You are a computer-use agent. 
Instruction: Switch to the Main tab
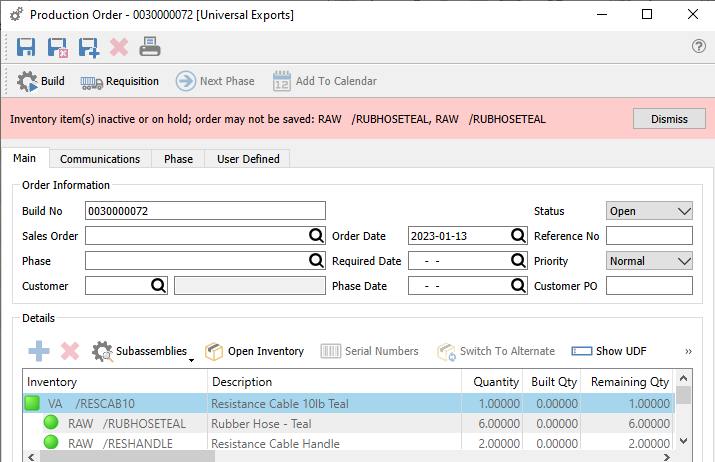coord(25,158)
